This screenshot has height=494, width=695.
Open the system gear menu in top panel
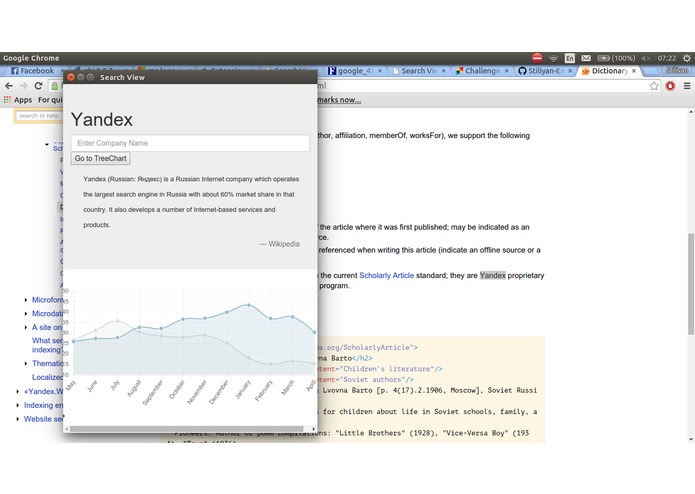coord(687,58)
